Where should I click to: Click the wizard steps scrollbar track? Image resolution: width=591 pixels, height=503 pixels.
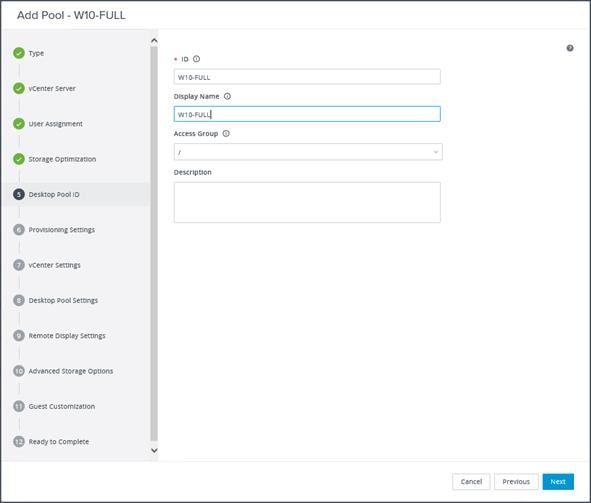(154, 243)
